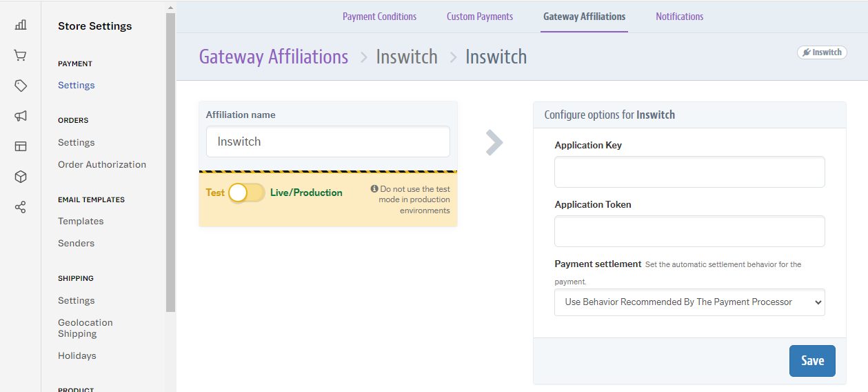The width and height of the screenshot is (868, 392).
Task: Go to Gateway Affiliations breadcrumb
Action: (x=274, y=57)
